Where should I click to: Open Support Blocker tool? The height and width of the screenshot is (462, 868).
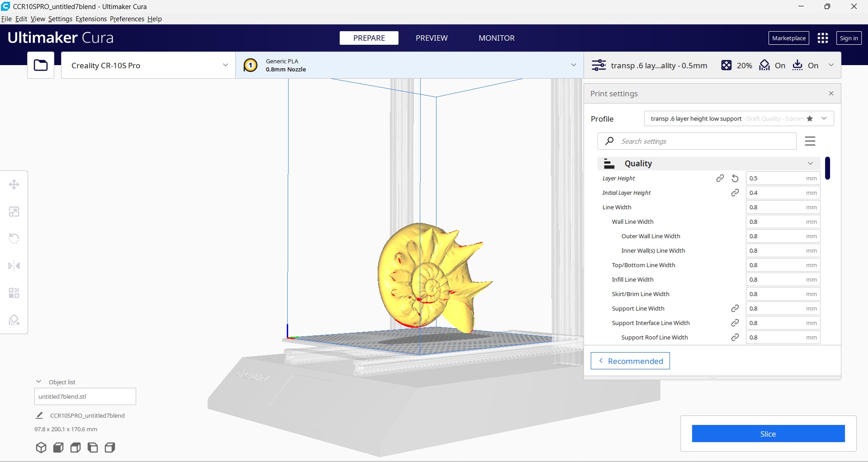14,320
